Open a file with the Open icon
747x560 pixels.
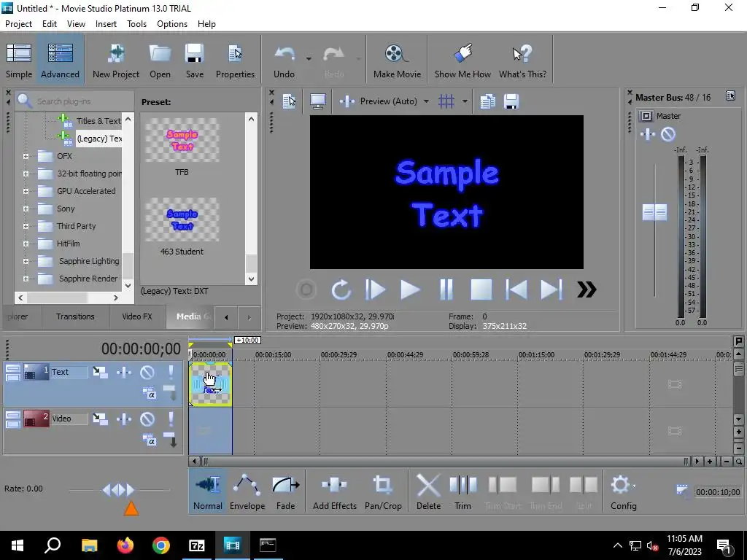pyautogui.click(x=160, y=61)
